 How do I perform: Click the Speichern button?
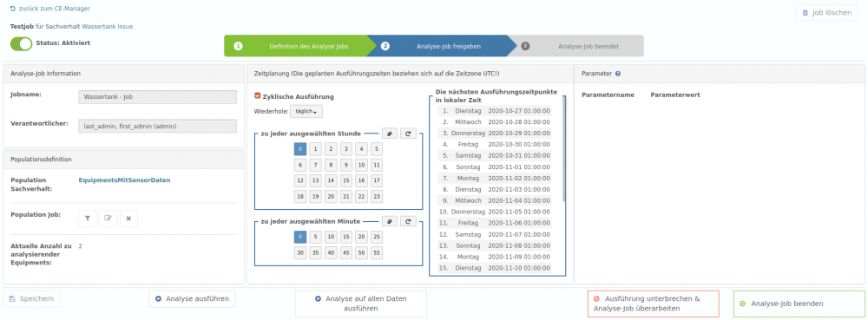coord(31,298)
